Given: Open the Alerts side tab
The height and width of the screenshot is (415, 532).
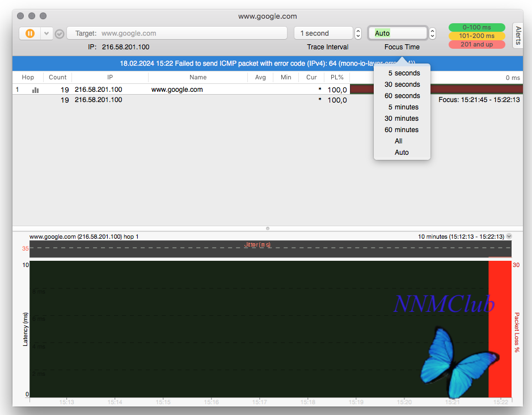Looking at the screenshot, I should (518, 36).
